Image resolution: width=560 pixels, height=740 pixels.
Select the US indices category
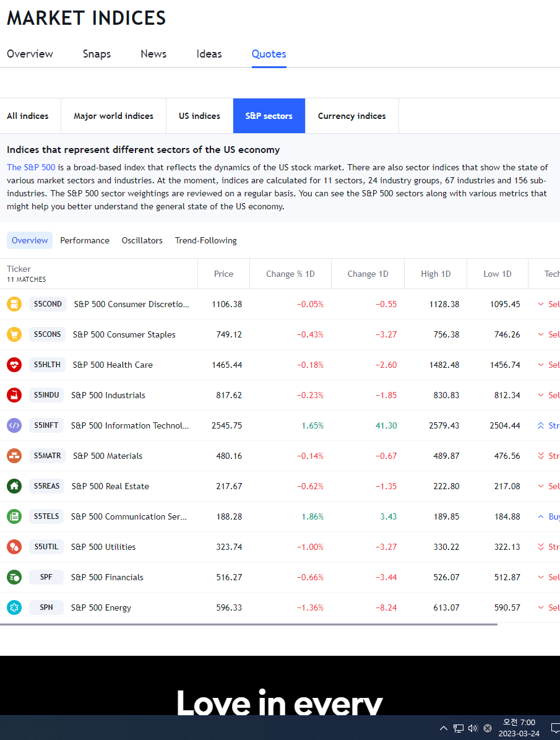[x=200, y=116]
